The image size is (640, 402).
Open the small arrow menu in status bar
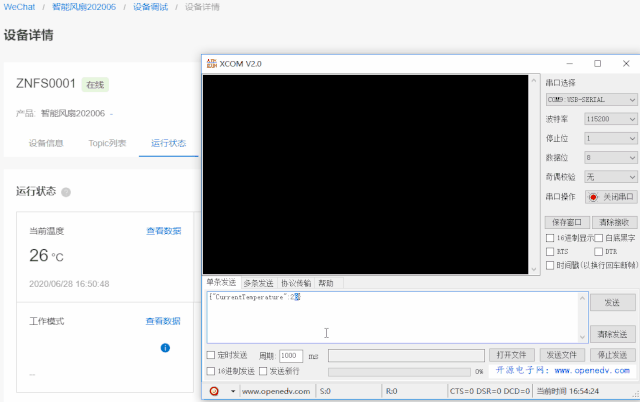[232, 390]
